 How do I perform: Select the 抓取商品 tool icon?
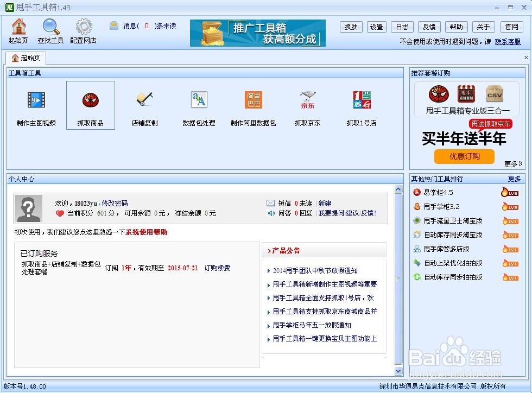(90, 105)
